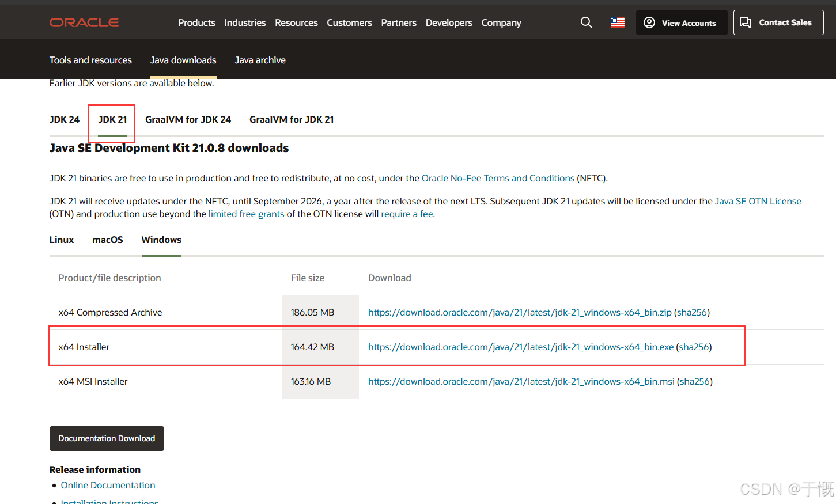Open the search magnifier icon
Image resolution: width=836 pixels, height=504 pixels.
pyautogui.click(x=586, y=22)
